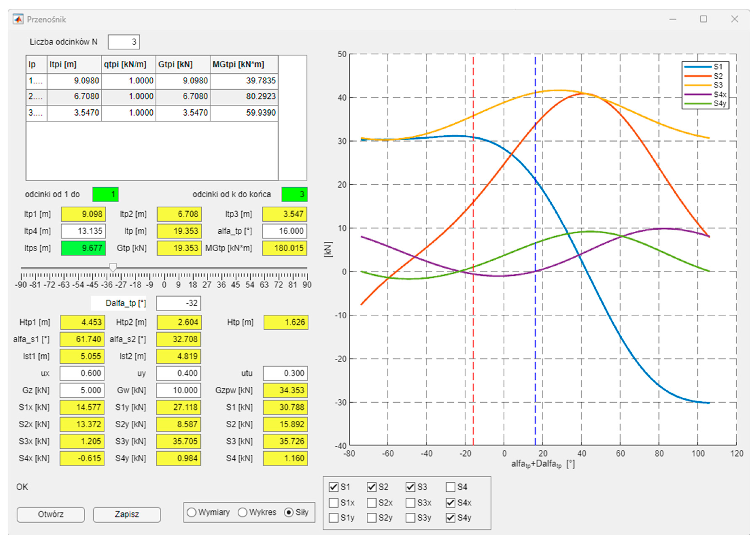Switch to Wykres radio option
This screenshot has height=544, width=756.
click(x=243, y=512)
